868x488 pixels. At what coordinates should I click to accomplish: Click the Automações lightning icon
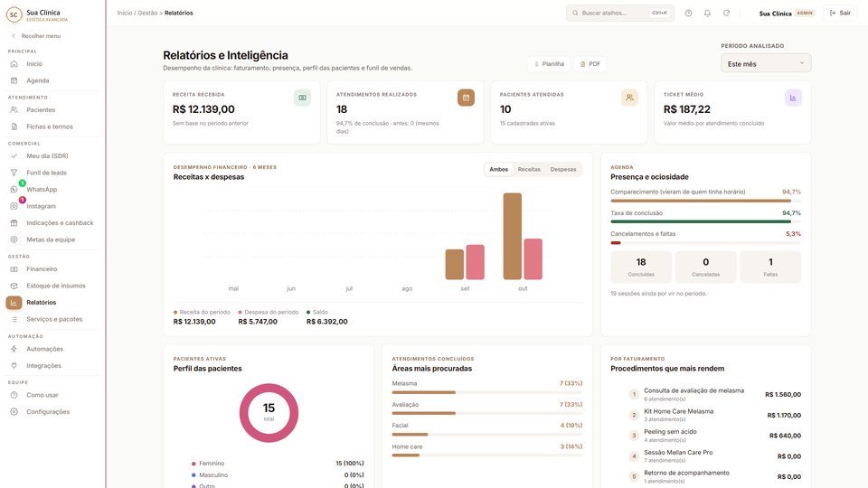14,349
